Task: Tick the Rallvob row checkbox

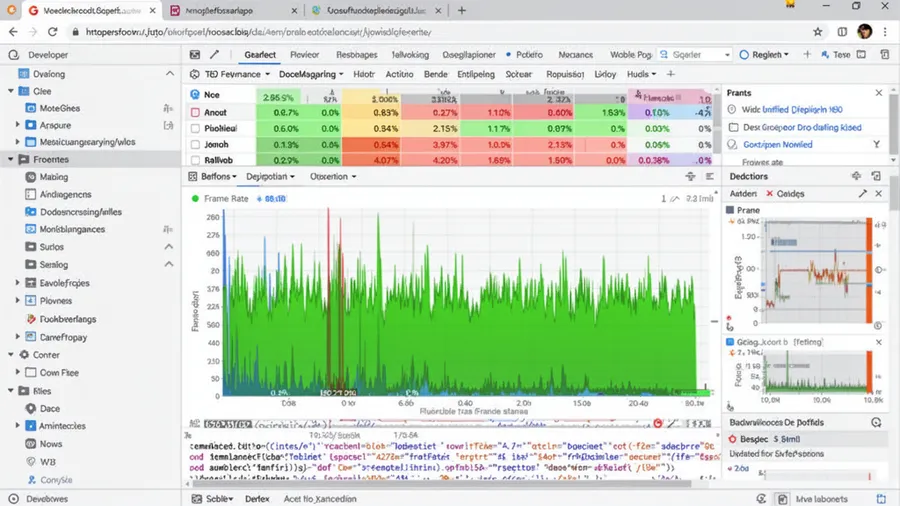Action: coord(195,160)
